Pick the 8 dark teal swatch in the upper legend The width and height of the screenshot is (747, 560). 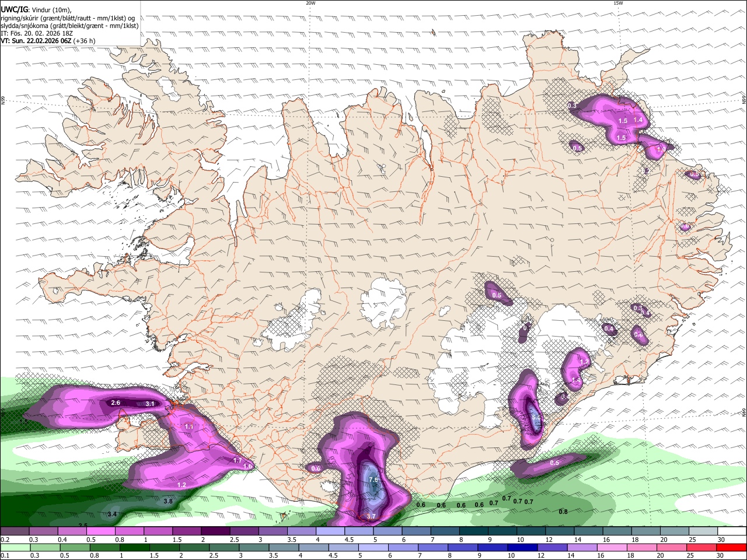(x=473, y=531)
